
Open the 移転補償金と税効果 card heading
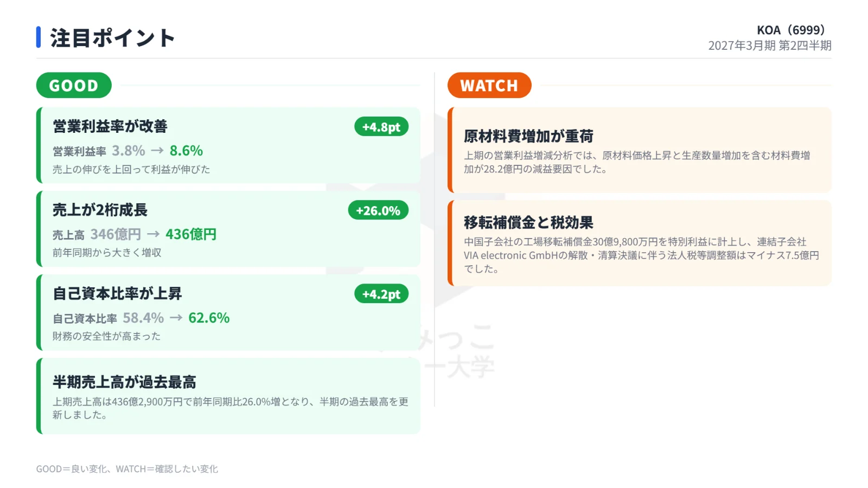coord(528,222)
